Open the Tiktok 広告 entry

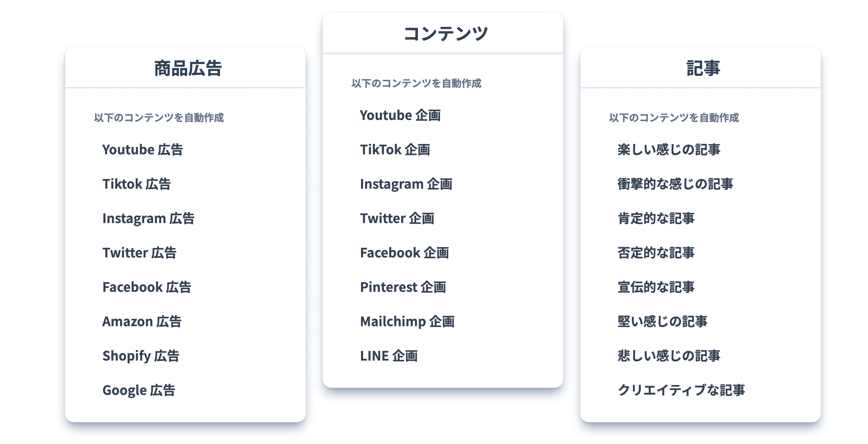tap(136, 184)
